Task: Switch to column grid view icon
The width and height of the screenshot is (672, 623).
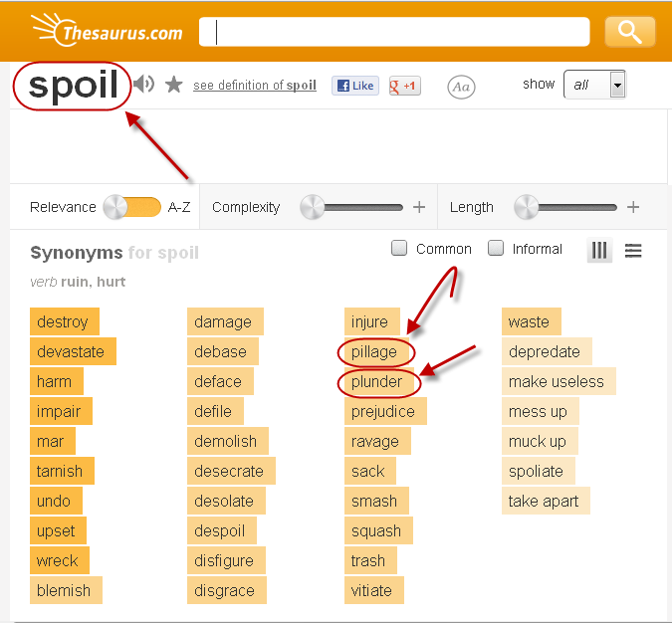Action: (x=599, y=251)
